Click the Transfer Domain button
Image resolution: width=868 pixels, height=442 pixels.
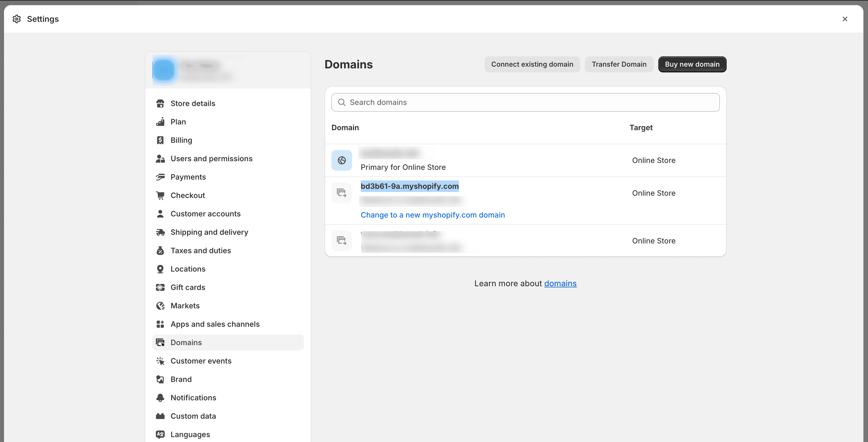pos(619,64)
